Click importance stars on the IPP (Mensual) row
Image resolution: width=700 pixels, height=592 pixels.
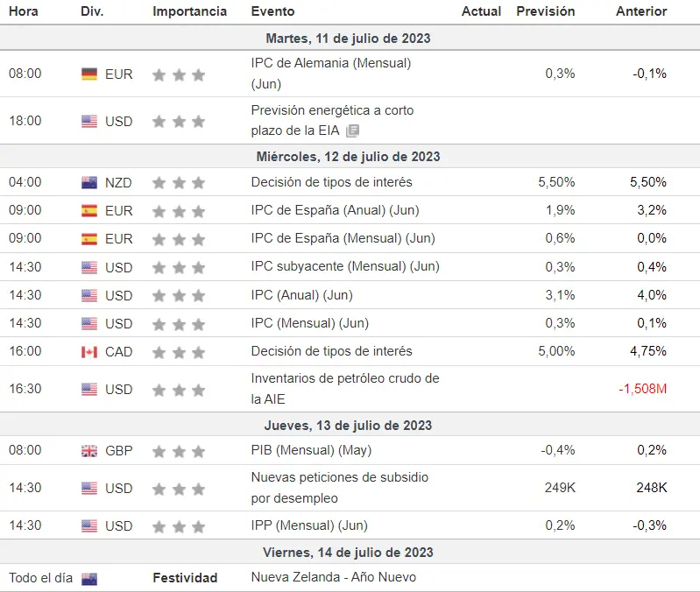tap(179, 527)
